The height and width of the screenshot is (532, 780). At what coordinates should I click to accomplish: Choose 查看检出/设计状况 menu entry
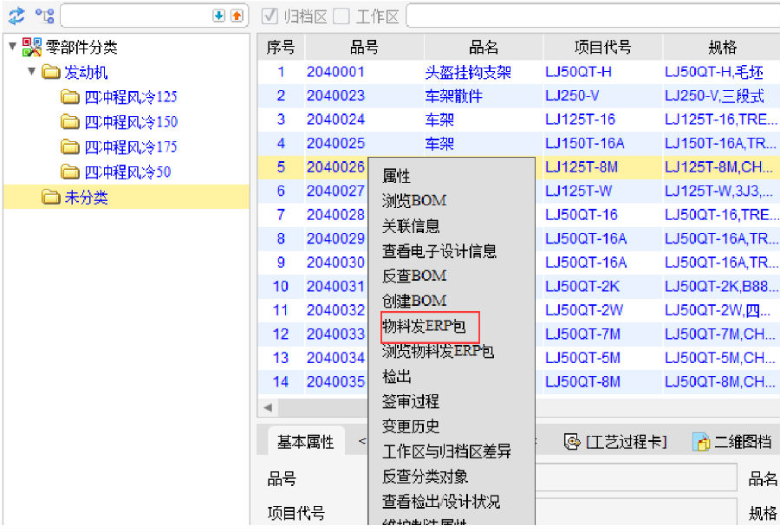pyautogui.click(x=441, y=502)
